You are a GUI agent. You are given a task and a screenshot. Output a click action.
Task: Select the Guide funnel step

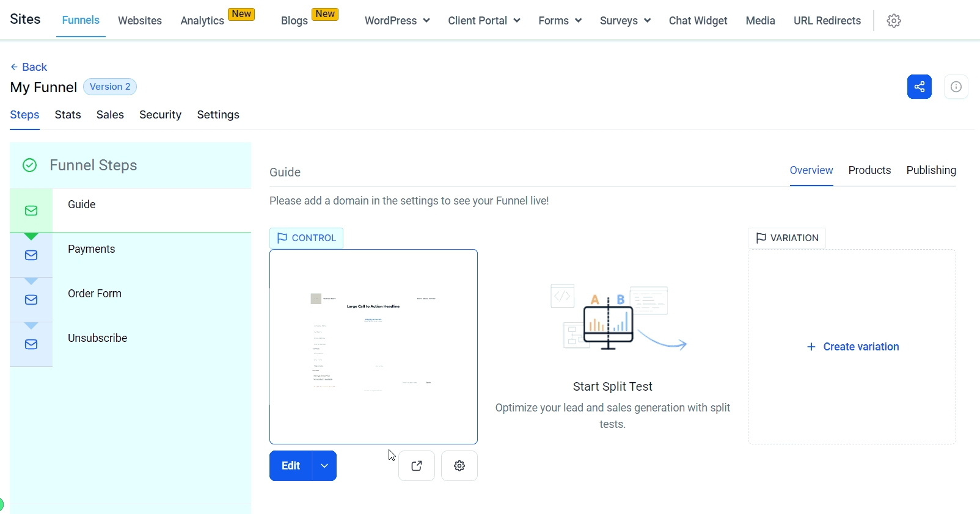click(82, 205)
